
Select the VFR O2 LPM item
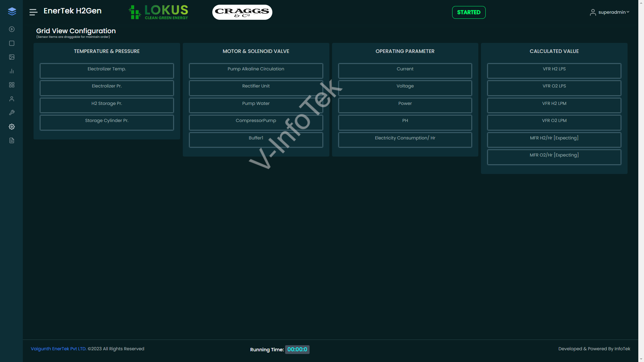click(554, 123)
